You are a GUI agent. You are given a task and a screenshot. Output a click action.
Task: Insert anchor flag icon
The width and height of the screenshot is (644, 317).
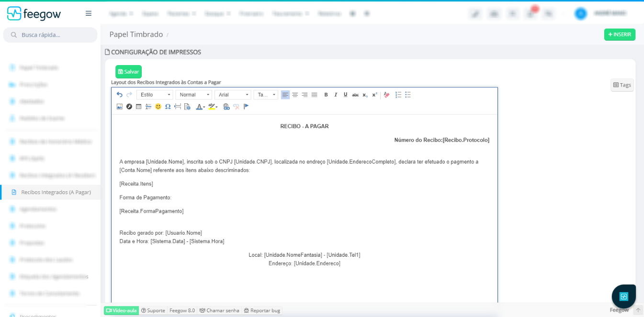(x=246, y=106)
